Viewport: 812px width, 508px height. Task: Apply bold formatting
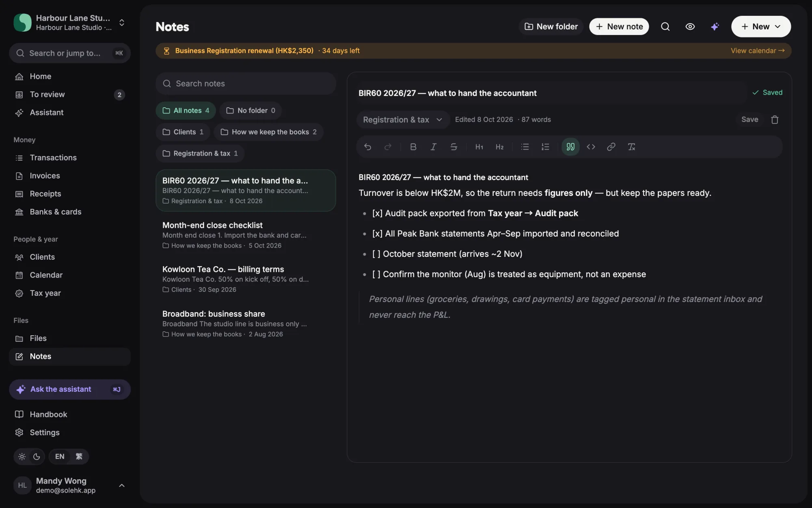(413, 147)
